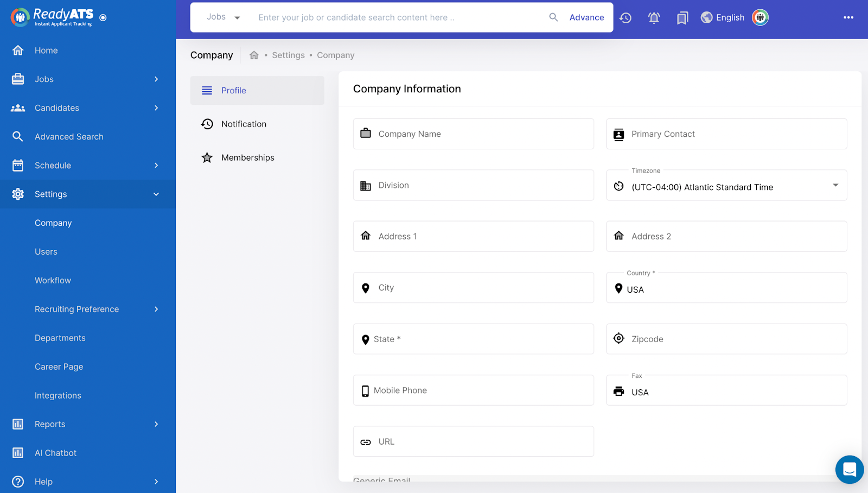Click the Advanced Search magnifier icon in sidebar

click(18, 137)
